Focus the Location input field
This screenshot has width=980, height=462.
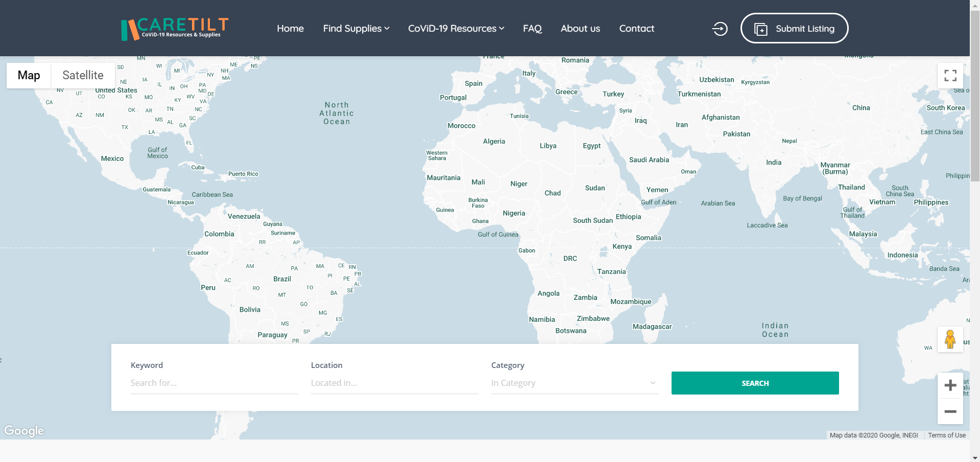pos(394,383)
